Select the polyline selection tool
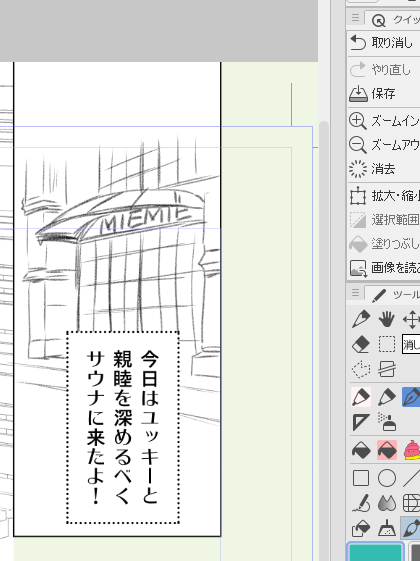This screenshot has width=420, height=561. pos(360,369)
